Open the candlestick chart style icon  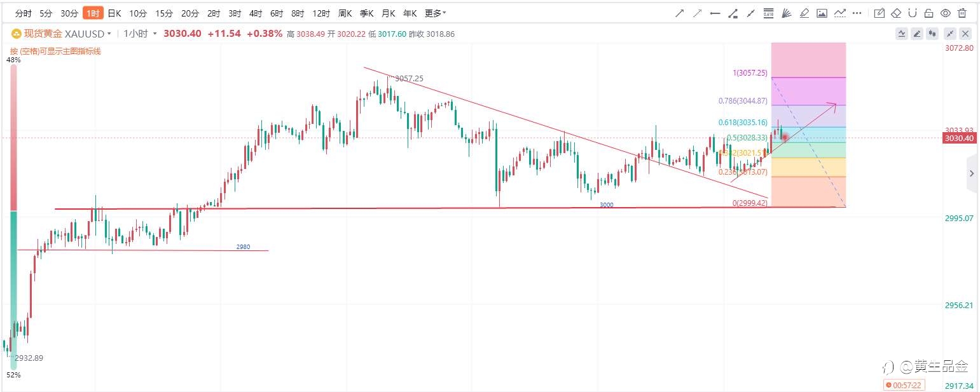pos(933,34)
